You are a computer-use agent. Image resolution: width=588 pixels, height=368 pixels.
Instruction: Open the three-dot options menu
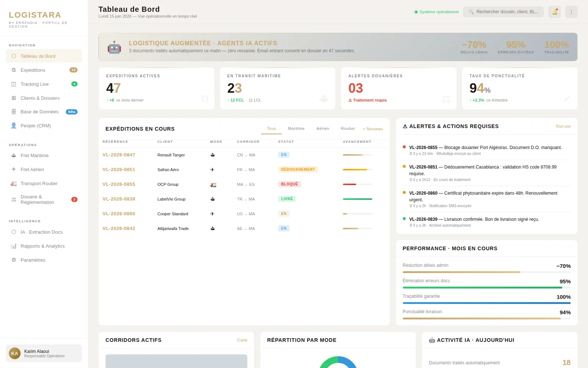[571, 12]
